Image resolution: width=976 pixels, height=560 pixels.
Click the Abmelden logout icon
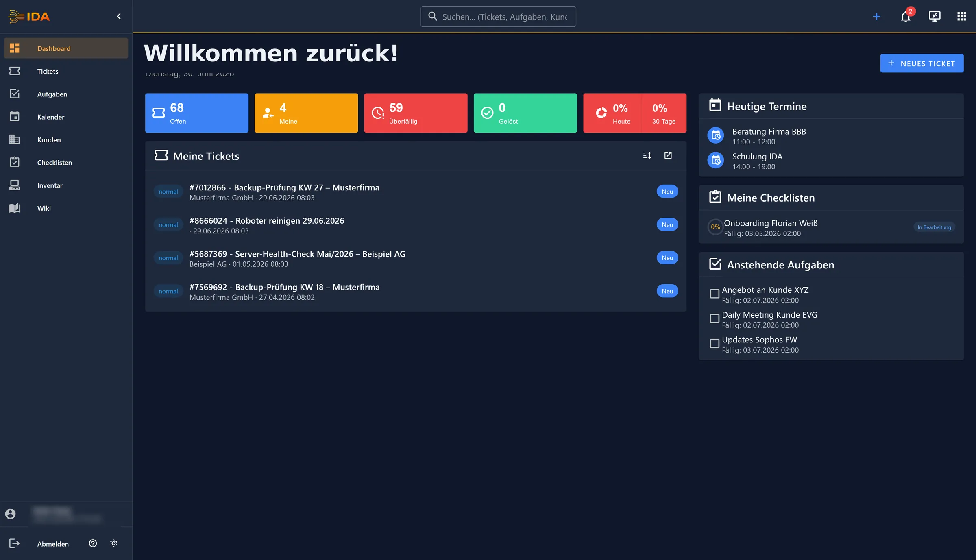point(14,543)
